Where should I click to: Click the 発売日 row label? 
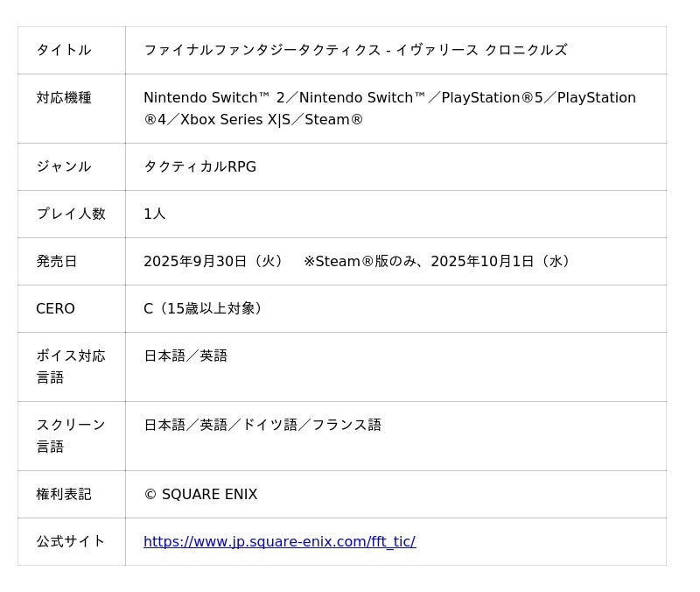(x=56, y=261)
